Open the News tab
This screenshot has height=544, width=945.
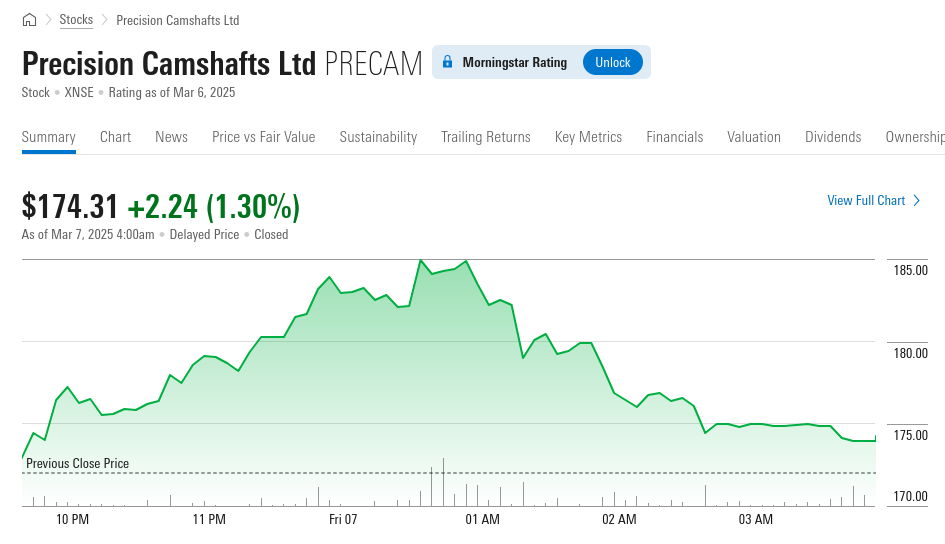tap(171, 137)
